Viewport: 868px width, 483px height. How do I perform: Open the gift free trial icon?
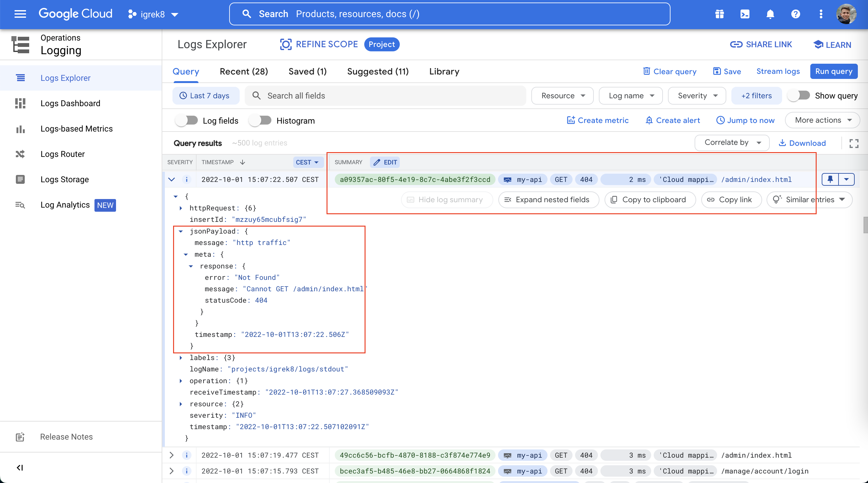719,14
